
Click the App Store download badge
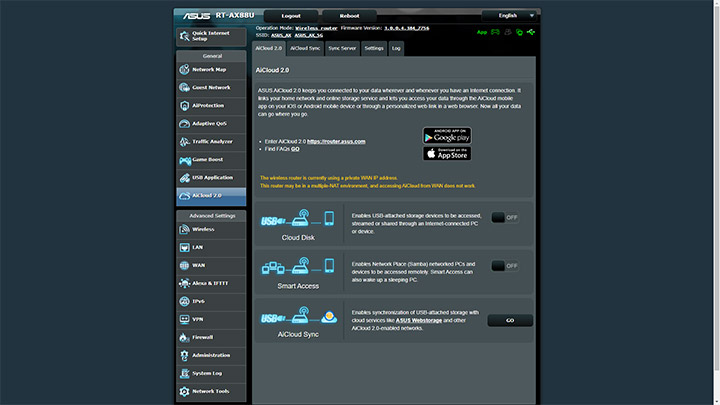[x=447, y=153]
